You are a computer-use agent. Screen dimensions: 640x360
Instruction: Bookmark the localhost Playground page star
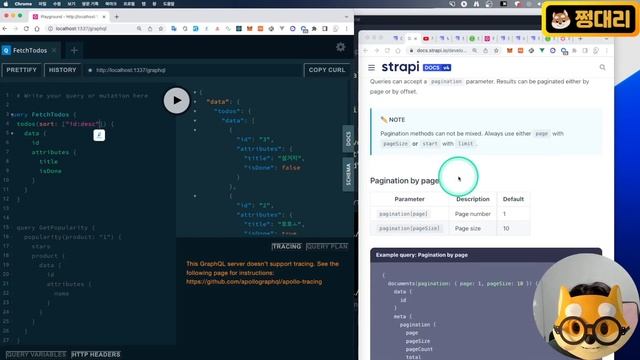click(x=161, y=29)
